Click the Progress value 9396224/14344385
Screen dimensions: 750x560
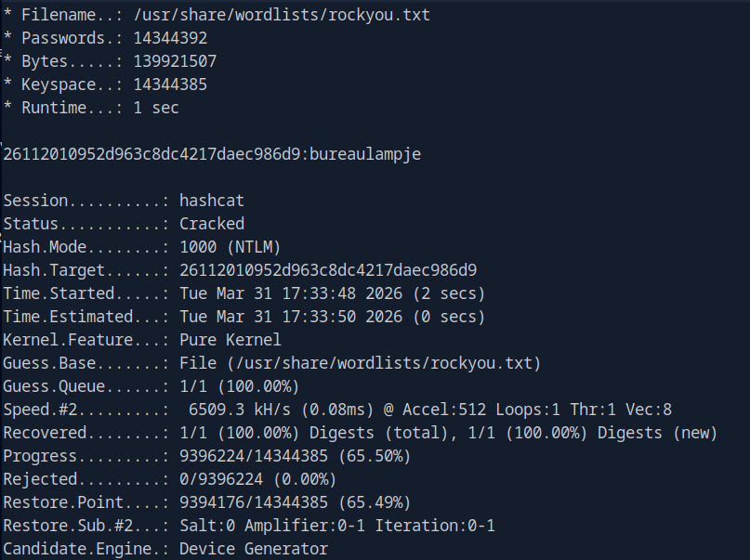(x=295, y=456)
